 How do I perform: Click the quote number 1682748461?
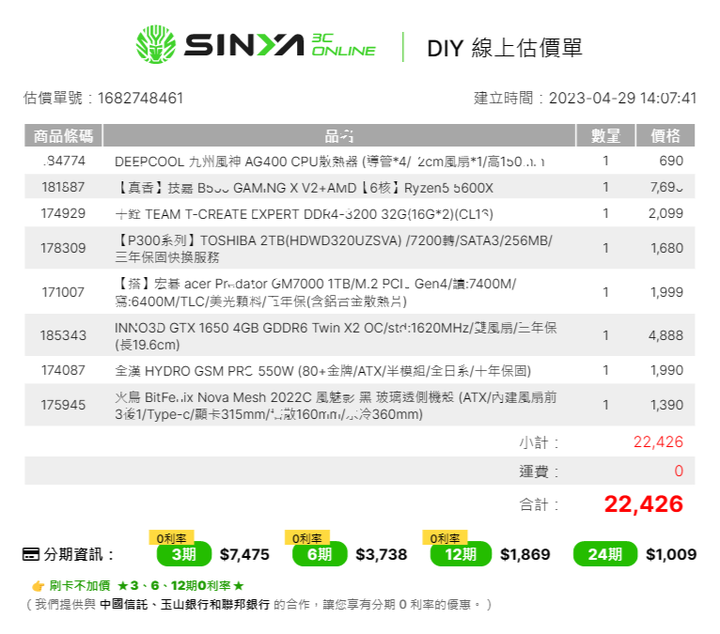coord(141,98)
